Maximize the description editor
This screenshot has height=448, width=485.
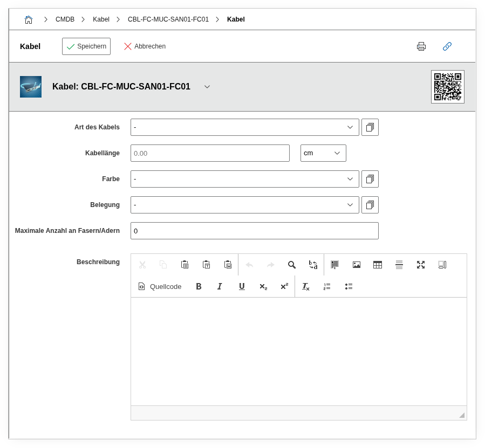[421, 265]
